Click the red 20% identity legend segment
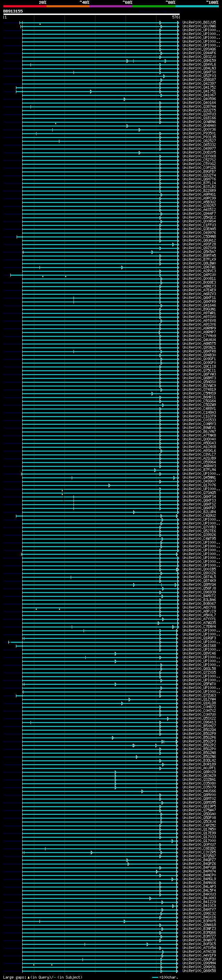The height and width of the screenshot is (980, 222). tap(25, 6)
